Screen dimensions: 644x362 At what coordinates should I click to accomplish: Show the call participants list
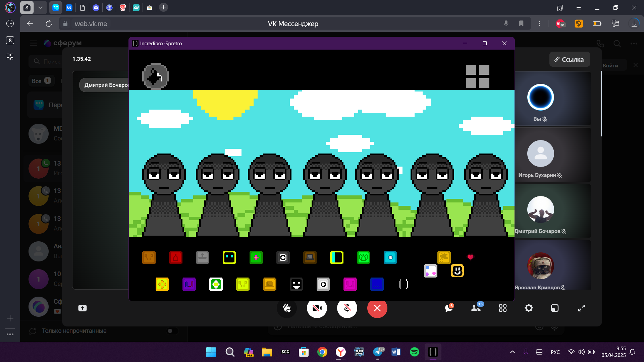[x=476, y=308]
